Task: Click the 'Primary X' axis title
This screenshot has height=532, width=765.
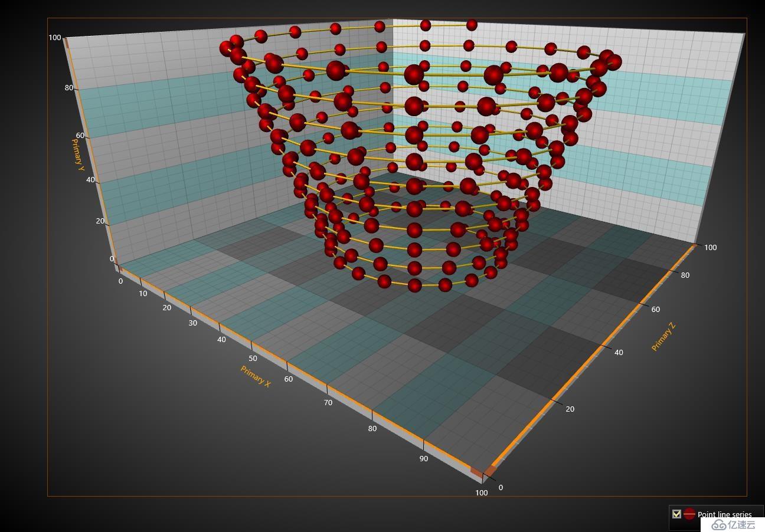Action: (x=256, y=376)
